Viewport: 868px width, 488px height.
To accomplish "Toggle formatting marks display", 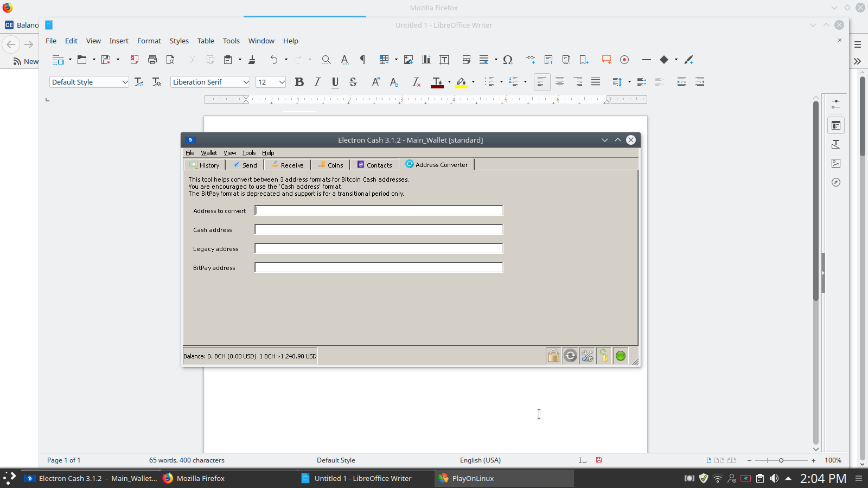I will 362,60.
